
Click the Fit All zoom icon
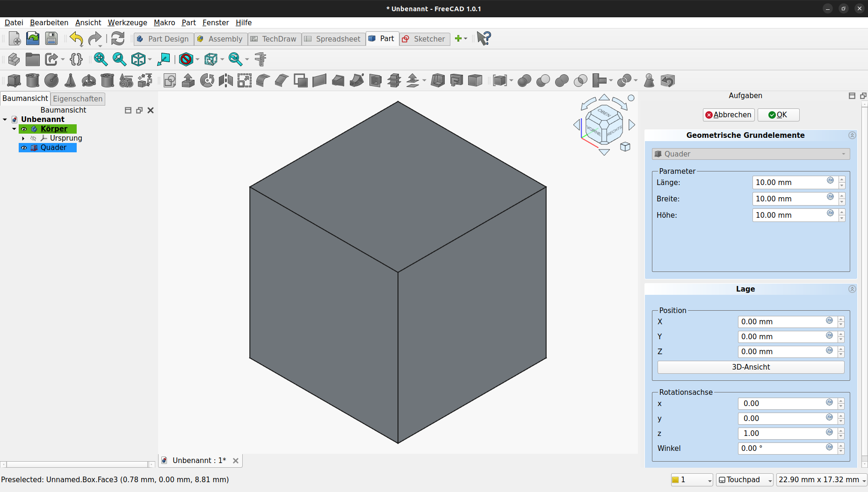[x=101, y=59]
